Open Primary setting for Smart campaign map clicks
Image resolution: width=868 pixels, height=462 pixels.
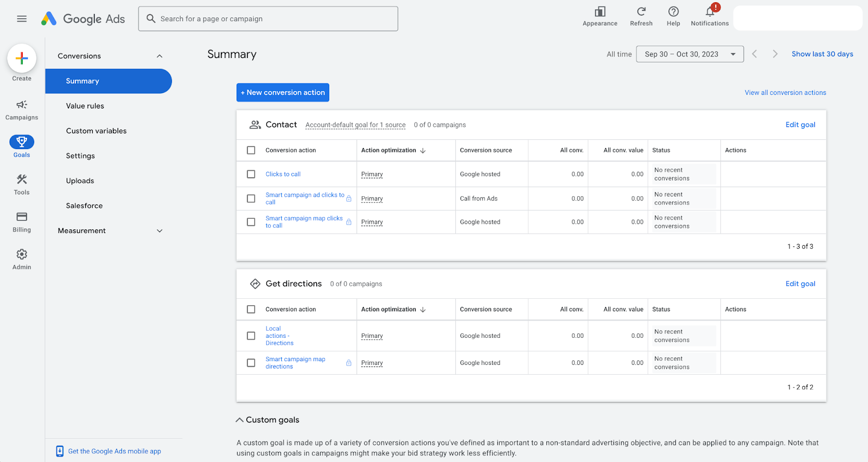point(372,222)
